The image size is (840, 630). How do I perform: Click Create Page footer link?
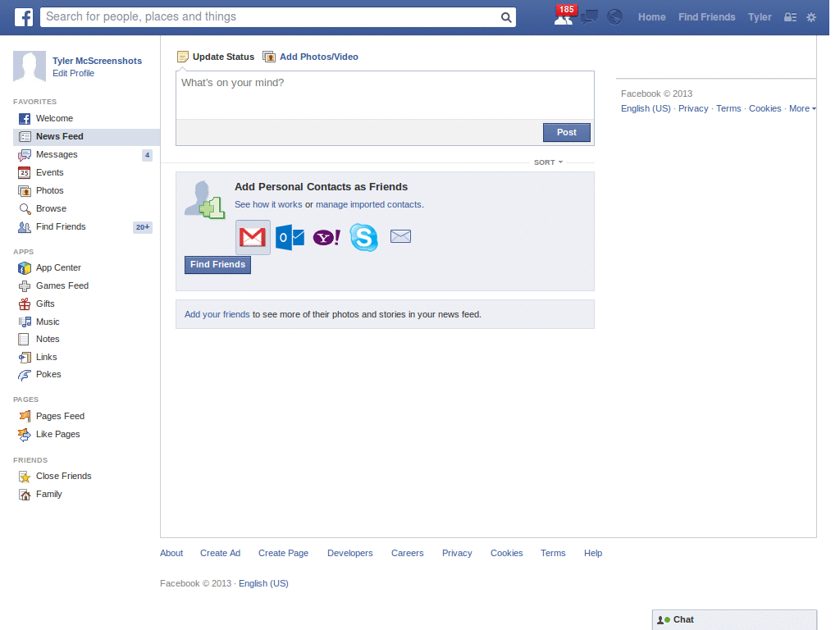click(283, 554)
